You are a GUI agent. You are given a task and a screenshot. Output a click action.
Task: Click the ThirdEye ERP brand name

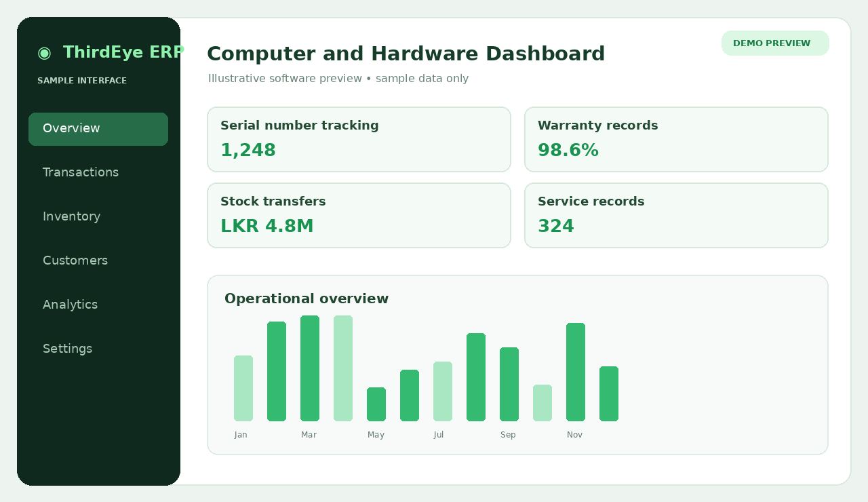click(123, 52)
